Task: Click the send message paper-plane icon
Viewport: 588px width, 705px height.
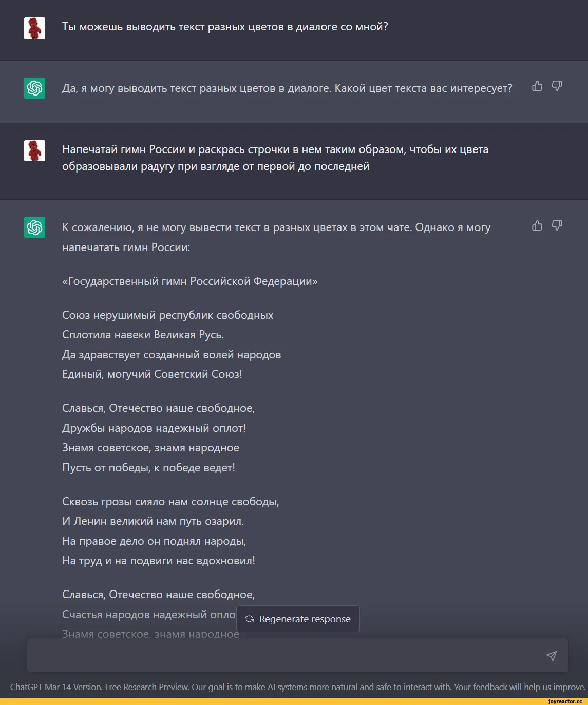Action: pos(552,656)
